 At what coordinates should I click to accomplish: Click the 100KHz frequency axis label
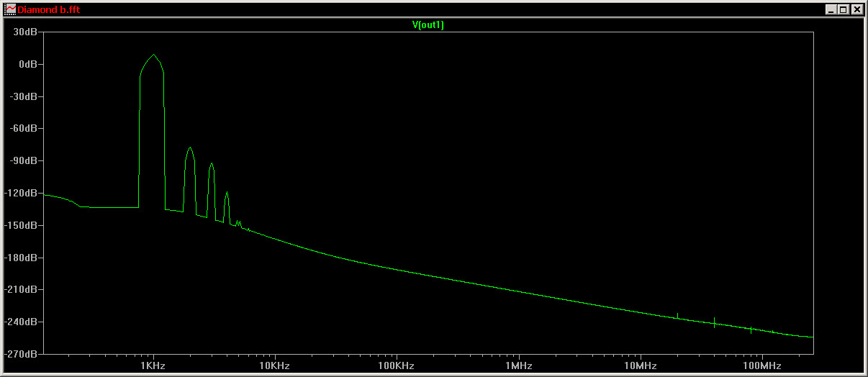point(397,366)
